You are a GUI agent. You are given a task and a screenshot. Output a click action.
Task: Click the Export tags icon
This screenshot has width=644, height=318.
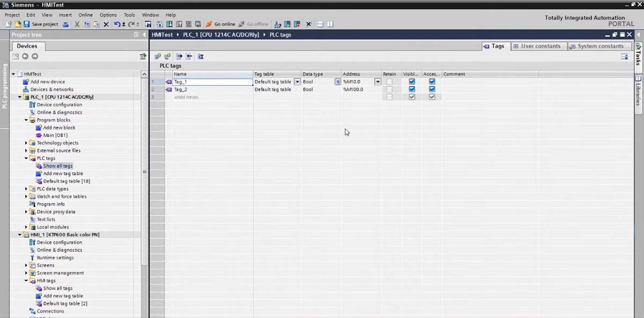click(179, 56)
